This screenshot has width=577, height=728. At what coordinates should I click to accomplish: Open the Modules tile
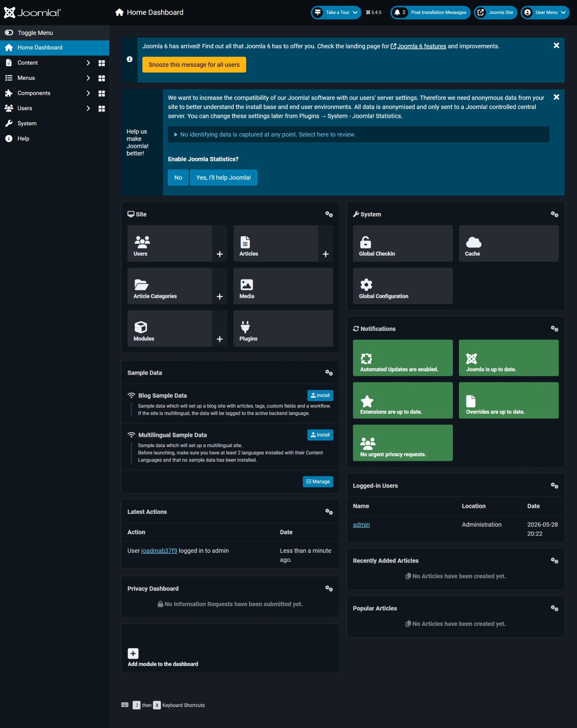(x=170, y=328)
